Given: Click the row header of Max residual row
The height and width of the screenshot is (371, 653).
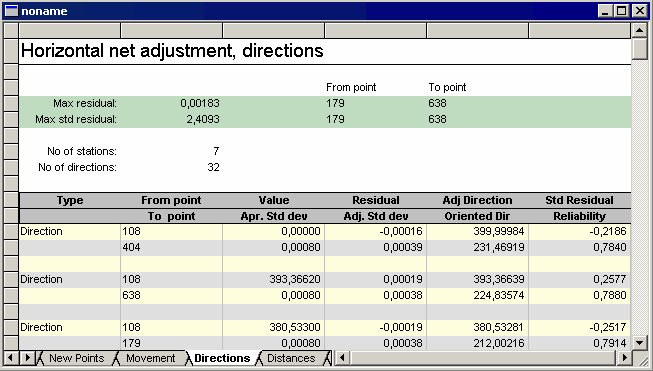Looking at the screenshot, I should (x=11, y=103).
